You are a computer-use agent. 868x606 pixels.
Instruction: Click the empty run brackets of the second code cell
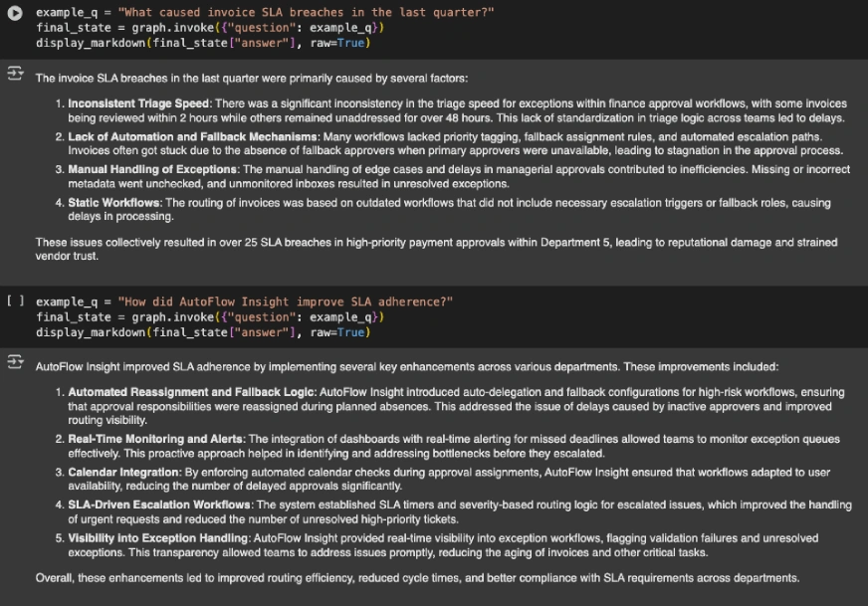pyautogui.click(x=15, y=301)
